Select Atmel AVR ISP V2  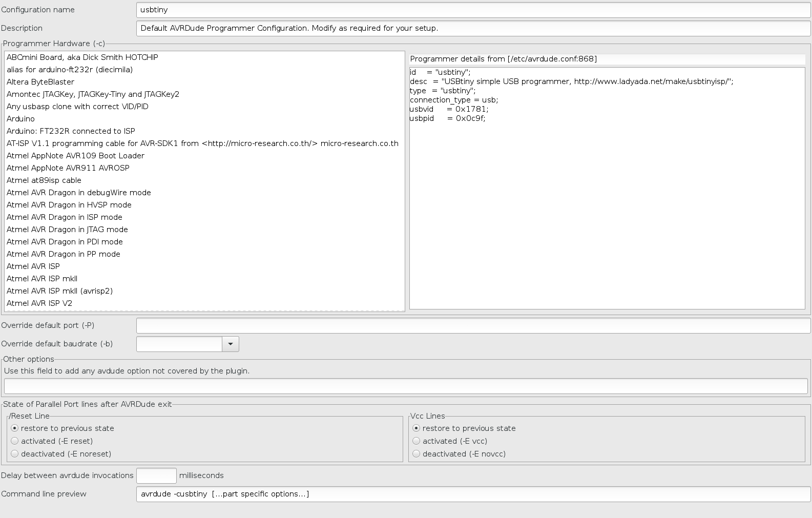[204, 303]
